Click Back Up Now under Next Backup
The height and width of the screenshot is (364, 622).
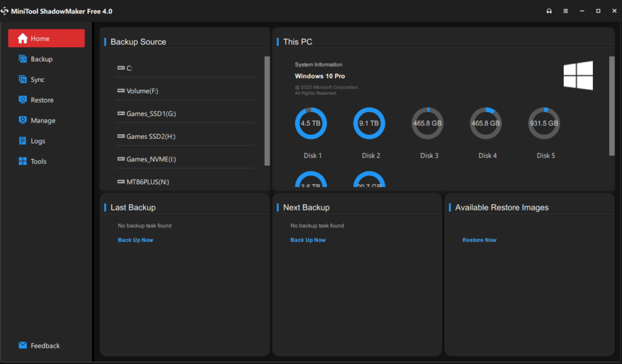tap(308, 240)
